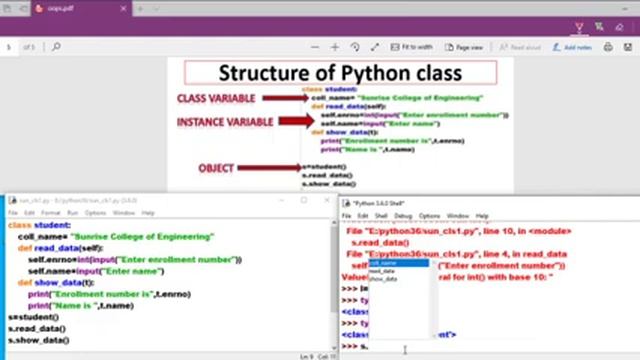Open Help menu in editor window
Screen dimensions: 640x360
coord(148,213)
